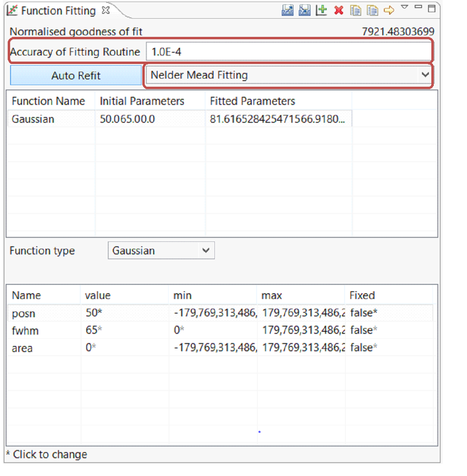
Task: Toggle Fixed value for area parameter
Action: pos(363,348)
